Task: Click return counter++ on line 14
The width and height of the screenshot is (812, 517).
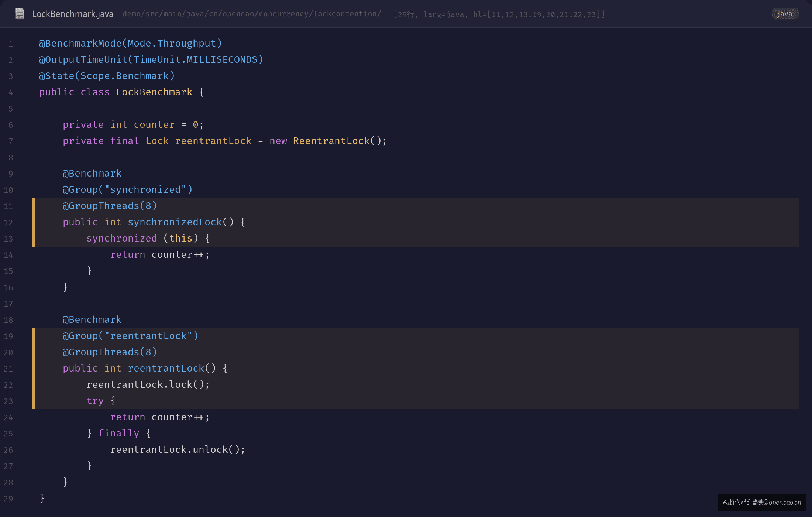Action: 160,254
